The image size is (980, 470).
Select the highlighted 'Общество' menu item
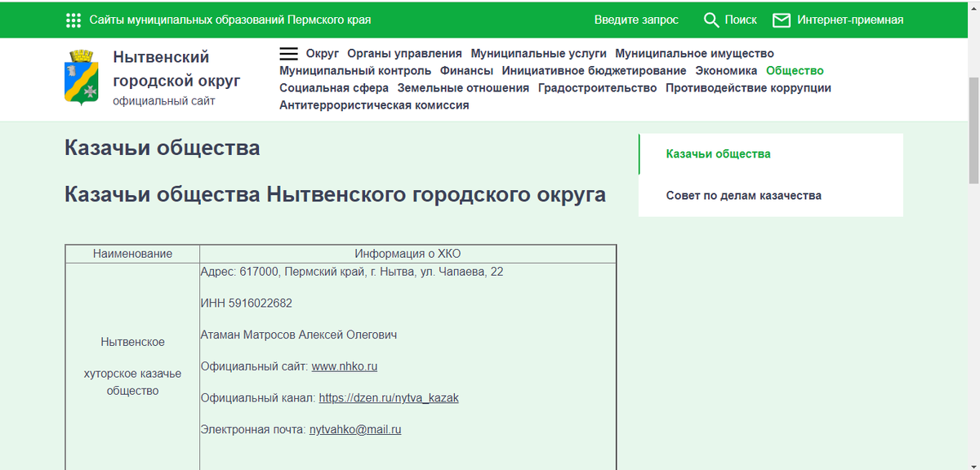[795, 71]
